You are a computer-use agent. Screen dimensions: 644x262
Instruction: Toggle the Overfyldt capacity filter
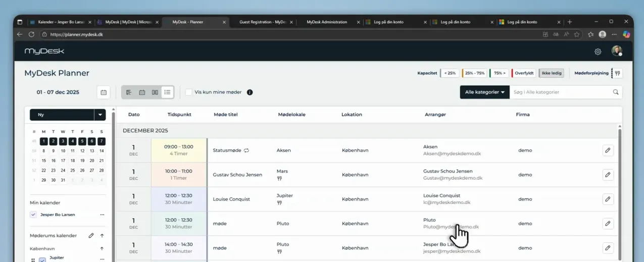pyautogui.click(x=524, y=73)
